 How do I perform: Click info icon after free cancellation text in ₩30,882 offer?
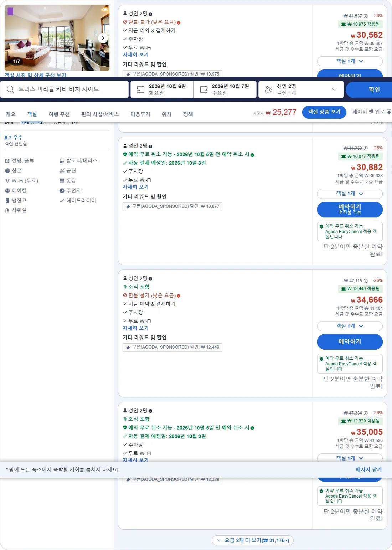point(252,155)
